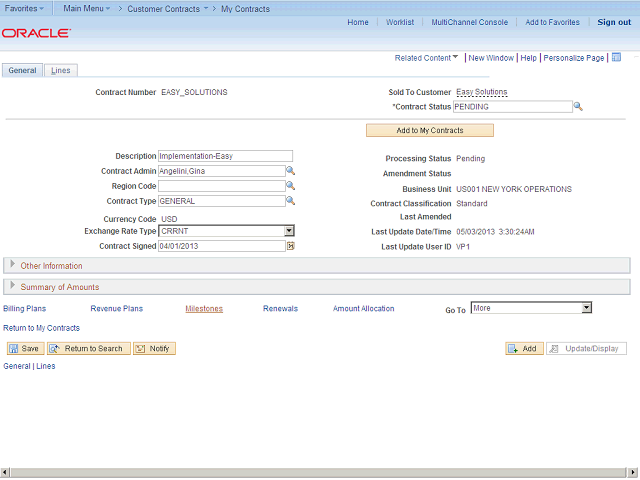Screen dimensions: 640x480
Task: Open the Related Content menu
Action: click(x=426, y=58)
